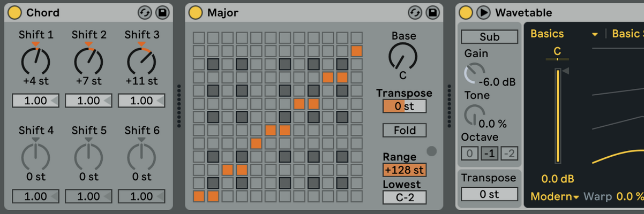Click the oscillator 0.0 dB level value
Viewport: 644px width, 214px height.
point(558,179)
